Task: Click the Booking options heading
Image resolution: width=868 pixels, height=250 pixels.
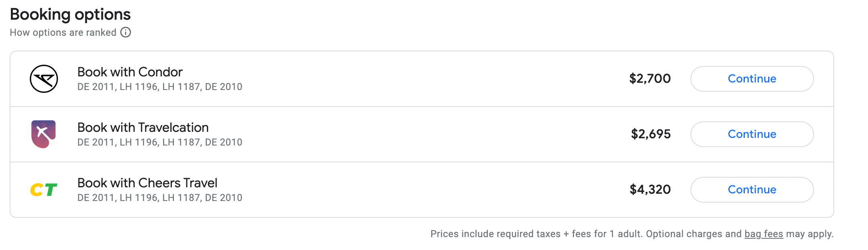Action: pos(70,14)
